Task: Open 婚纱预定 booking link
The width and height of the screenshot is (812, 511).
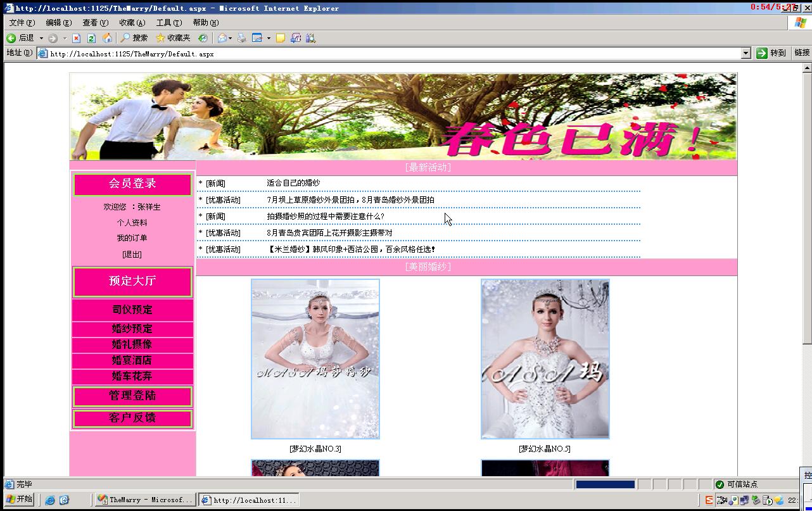Action: pyautogui.click(x=132, y=329)
